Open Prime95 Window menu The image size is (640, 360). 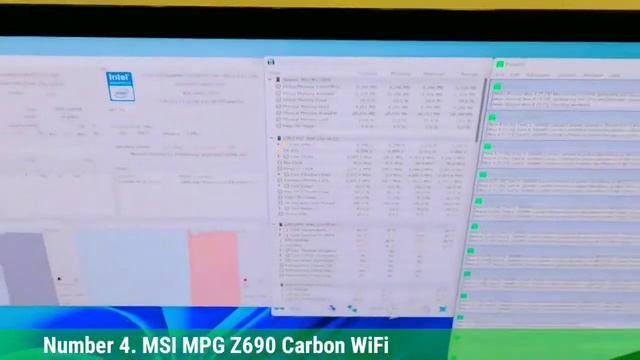(x=593, y=76)
